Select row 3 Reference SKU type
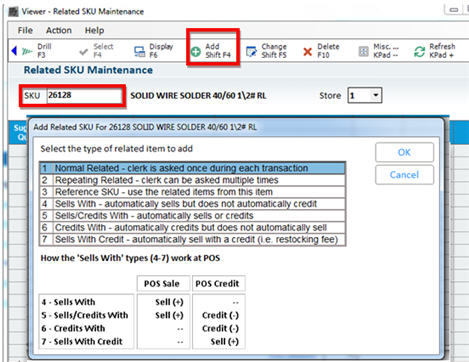Viewport: 469px width, 362px height. 192,192
